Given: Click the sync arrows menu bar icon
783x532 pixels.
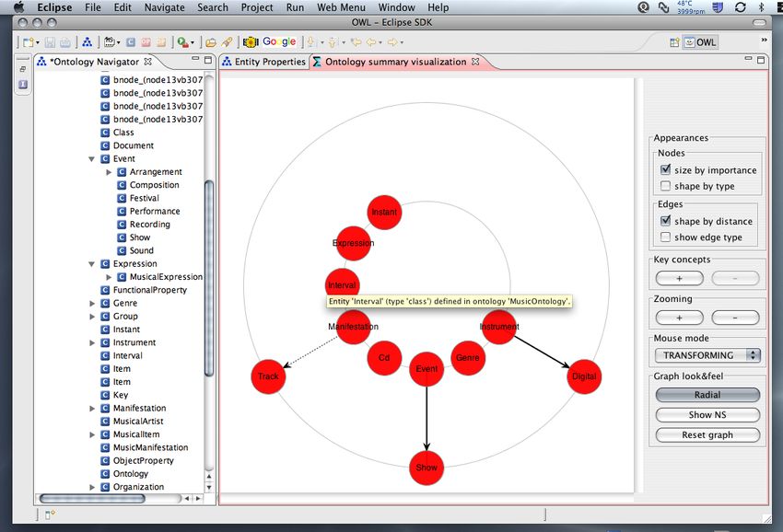Looking at the screenshot, I should tap(740, 7).
